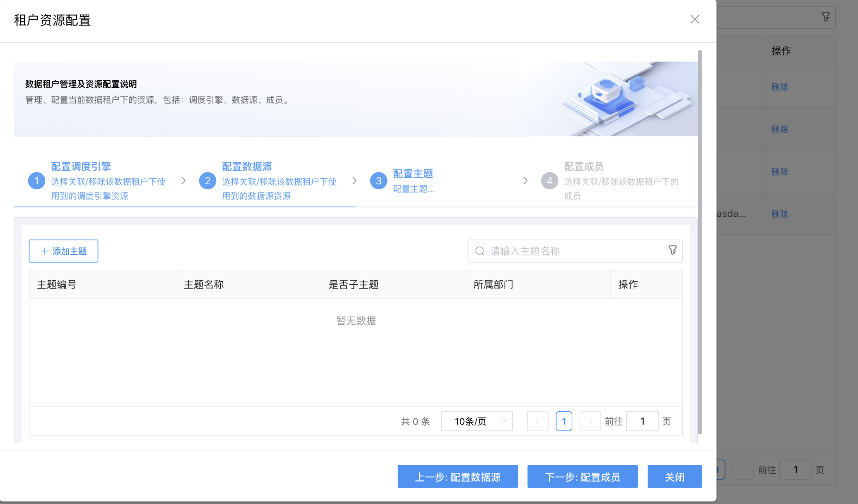Click the 前往 page number input field
The image size is (858, 504).
coord(642,421)
